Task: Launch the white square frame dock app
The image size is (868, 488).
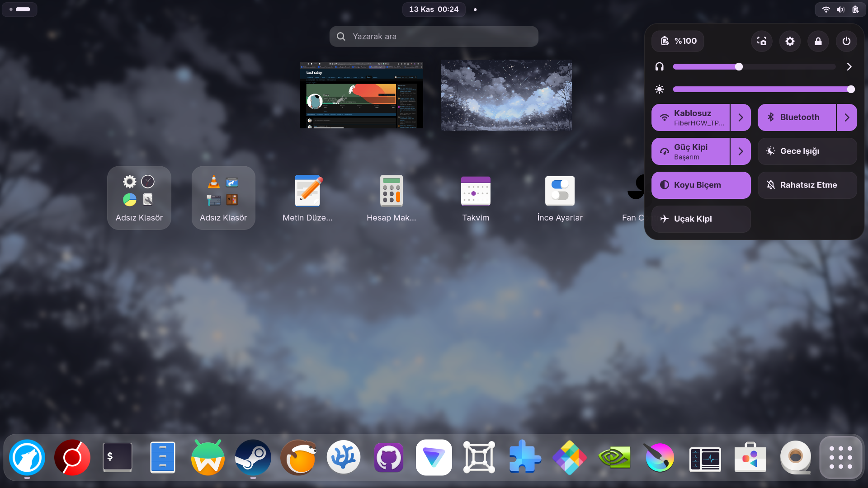Action: (x=479, y=457)
